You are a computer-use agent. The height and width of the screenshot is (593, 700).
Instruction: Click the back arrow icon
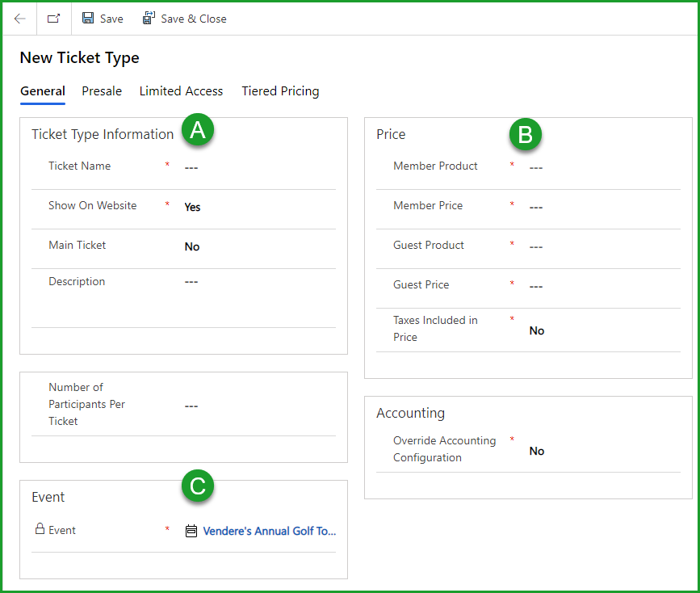(19, 19)
